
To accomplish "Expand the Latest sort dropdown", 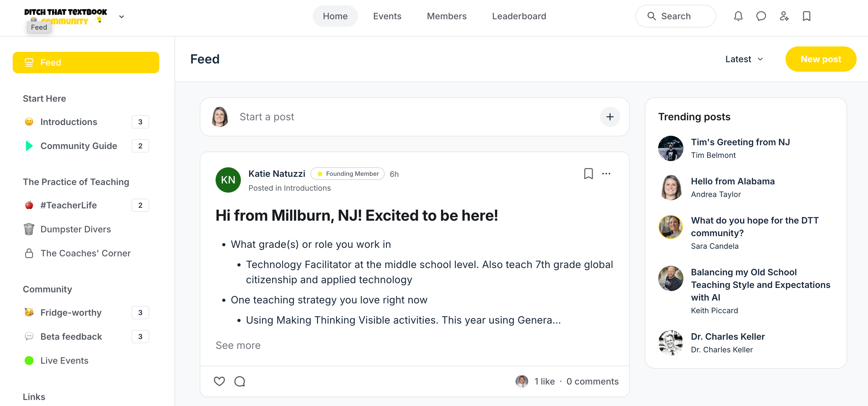I will (744, 59).
